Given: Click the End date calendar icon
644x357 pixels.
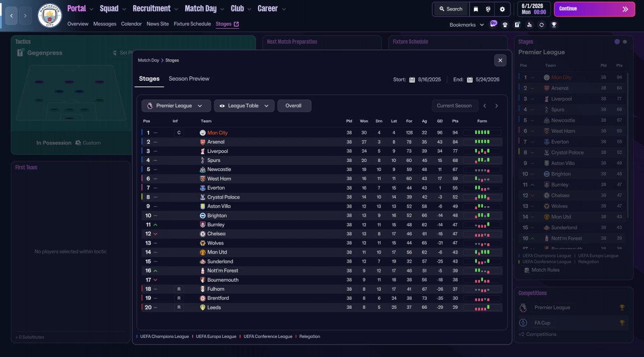Looking at the screenshot, I should [469, 79].
